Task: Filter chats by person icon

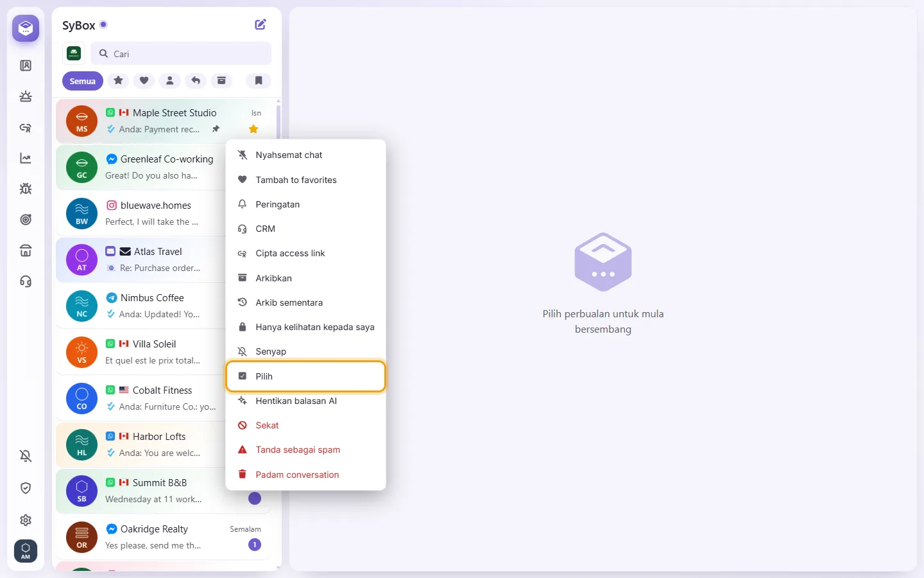Action: tap(170, 81)
